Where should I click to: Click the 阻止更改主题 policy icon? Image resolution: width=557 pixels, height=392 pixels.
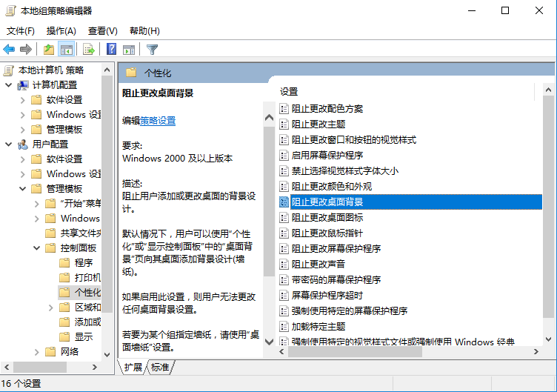click(x=284, y=124)
